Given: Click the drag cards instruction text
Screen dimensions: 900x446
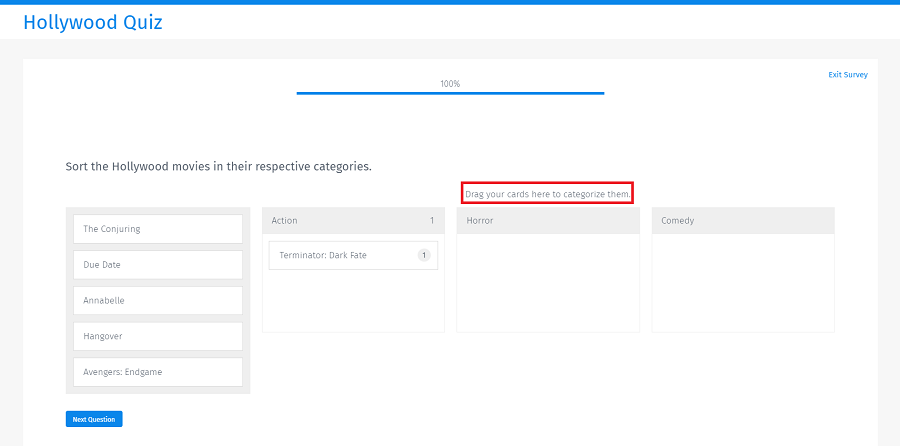Looking at the screenshot, I should pyautogui.click(x=548, y=194).
